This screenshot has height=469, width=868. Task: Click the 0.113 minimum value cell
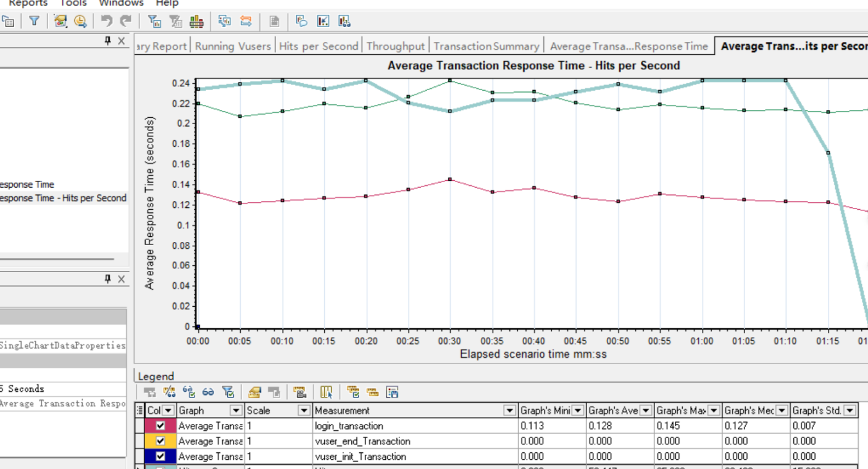(x=552, y=426)
